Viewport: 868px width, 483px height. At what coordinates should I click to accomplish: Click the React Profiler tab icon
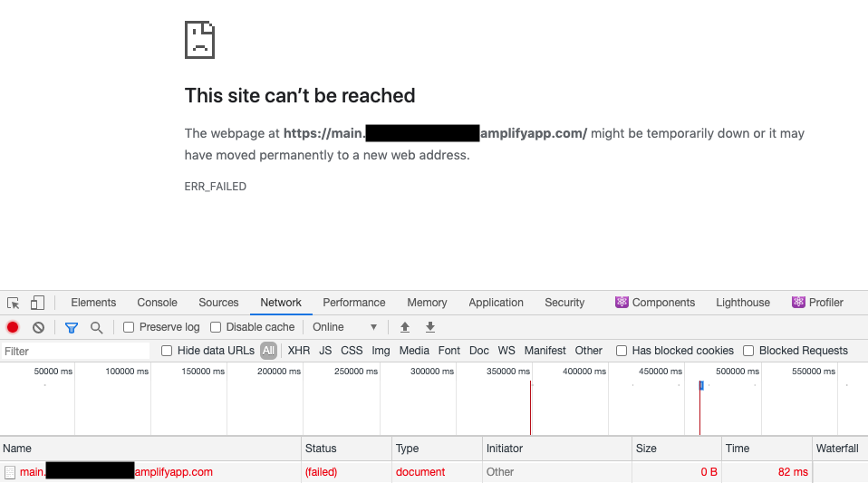798,302
